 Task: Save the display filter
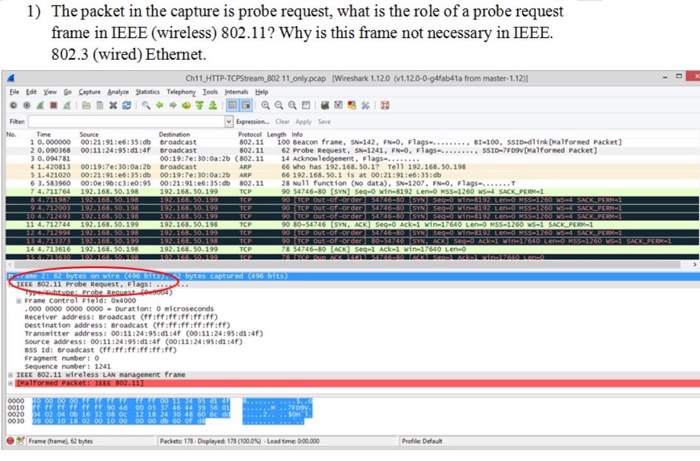[324, 121]
